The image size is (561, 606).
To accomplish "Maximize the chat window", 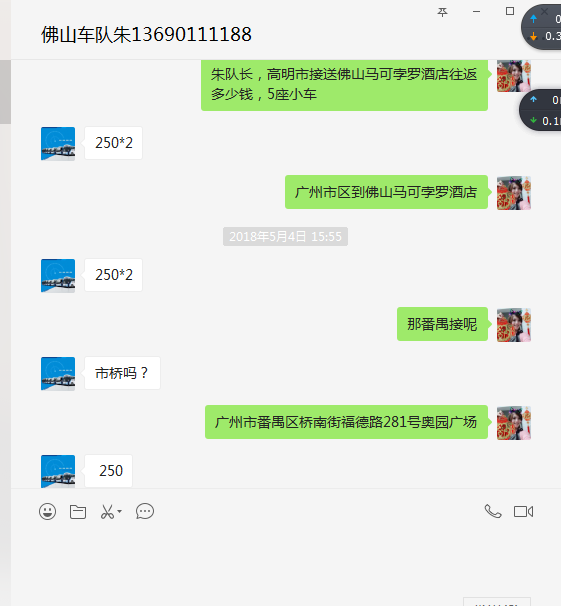I will [x=510, y=11].
